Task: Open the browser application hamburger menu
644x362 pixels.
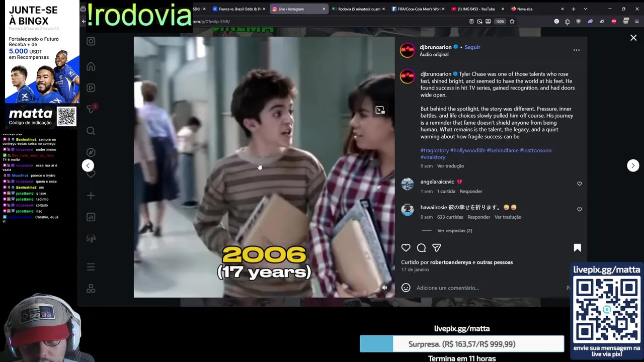Action: pyautogui.click(x=637, y=22)
